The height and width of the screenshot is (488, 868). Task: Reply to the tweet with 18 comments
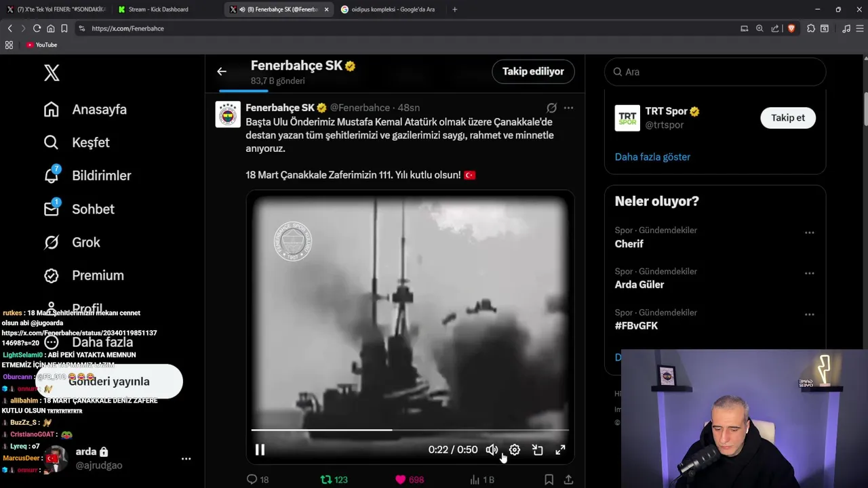pos(258,480)
